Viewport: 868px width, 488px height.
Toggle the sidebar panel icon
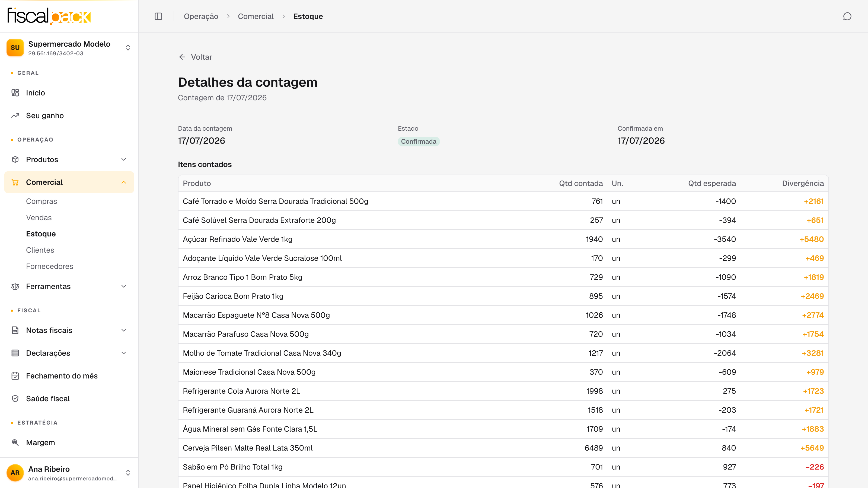158,16
